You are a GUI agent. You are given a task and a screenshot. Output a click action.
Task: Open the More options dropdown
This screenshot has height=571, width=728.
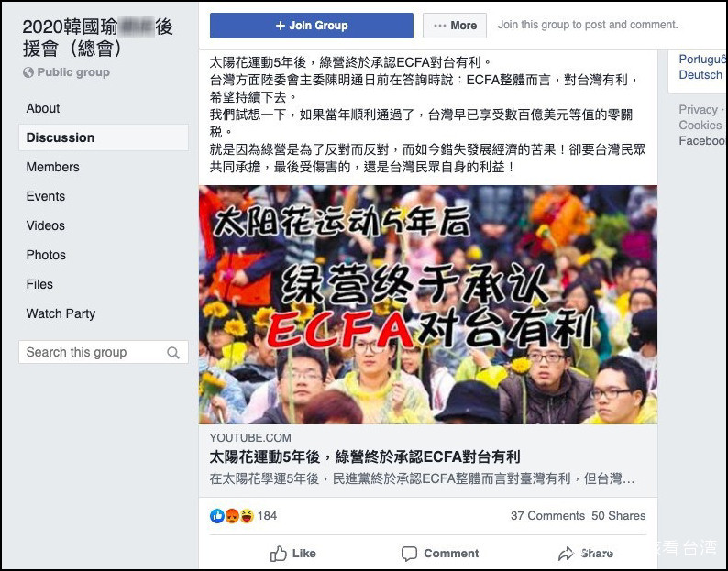(x=455, y=26)
